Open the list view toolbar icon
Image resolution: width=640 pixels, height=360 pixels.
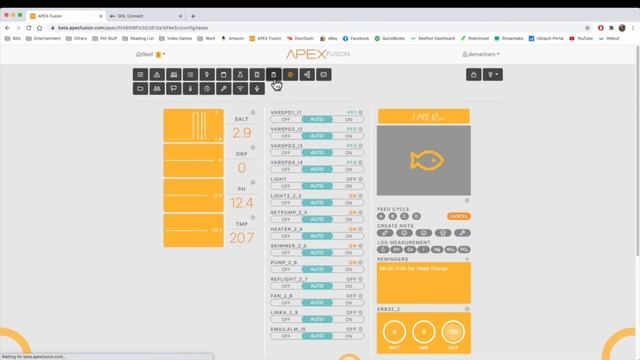(x=140, y=75)
